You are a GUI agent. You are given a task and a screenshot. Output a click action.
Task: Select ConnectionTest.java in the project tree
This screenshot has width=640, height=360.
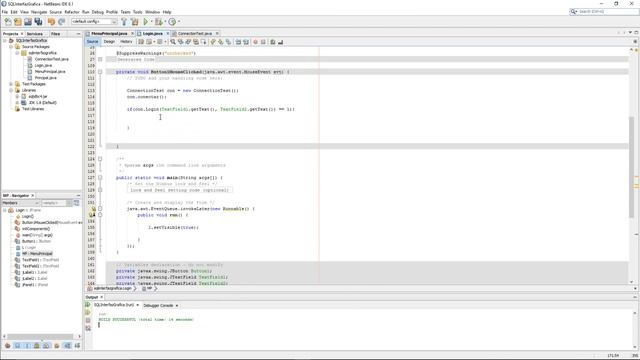pos(51,59)
